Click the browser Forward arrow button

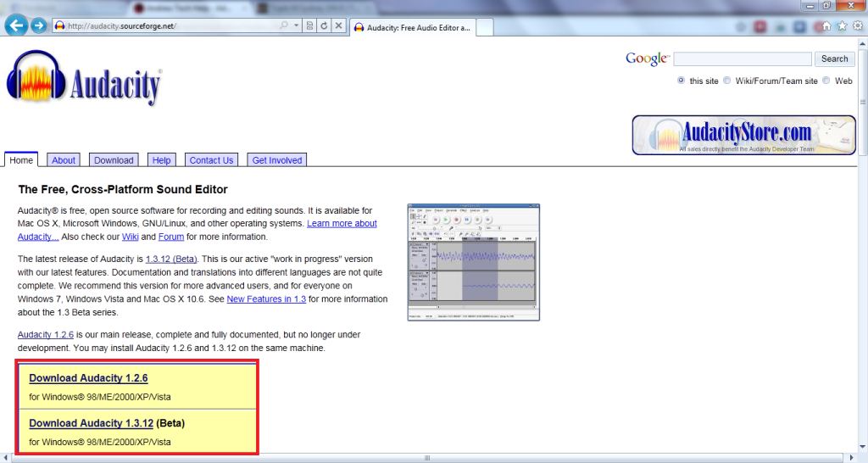[x=38, y=25]
